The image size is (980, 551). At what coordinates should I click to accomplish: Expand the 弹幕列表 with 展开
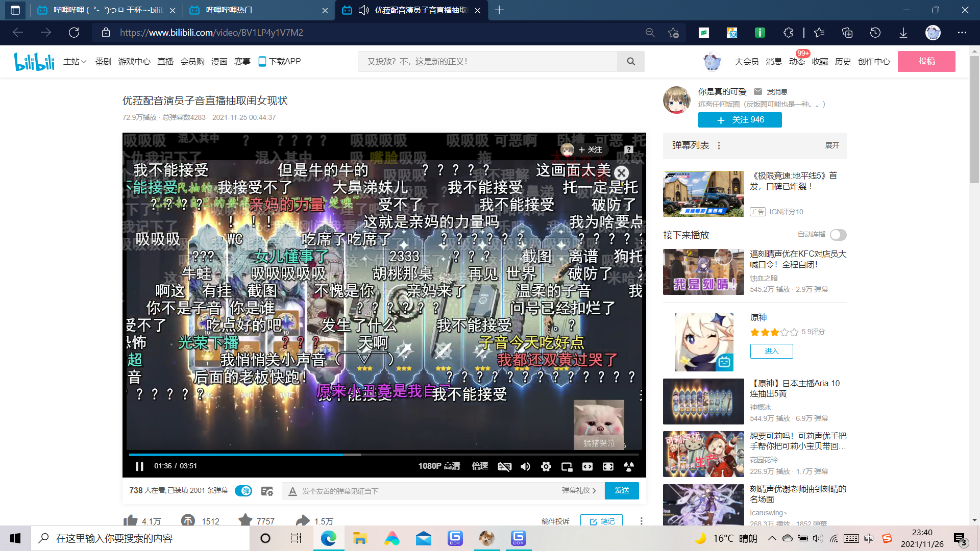(832, 145)
